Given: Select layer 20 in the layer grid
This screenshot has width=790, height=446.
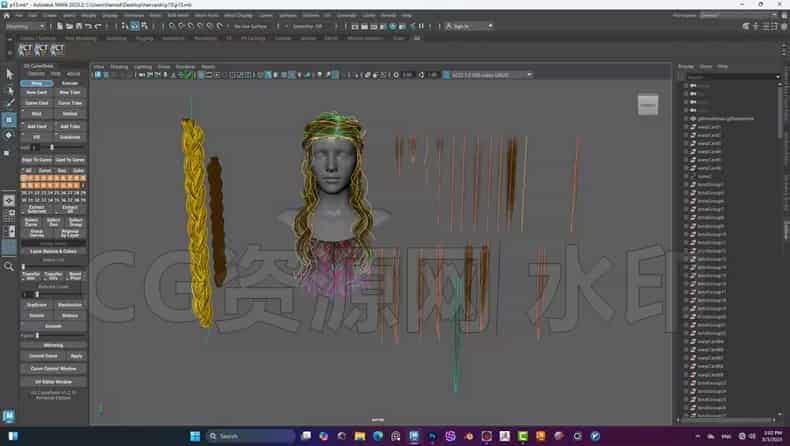Looking at the screenshot, I should click(x=24, y=193).
